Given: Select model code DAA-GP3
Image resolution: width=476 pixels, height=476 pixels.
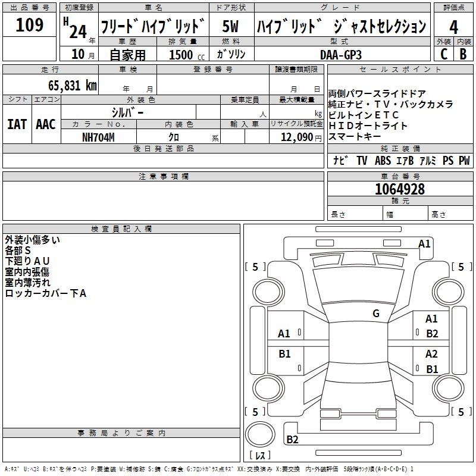Looking at the screenshot, I should pyautogui.click(x=341, y=55).
